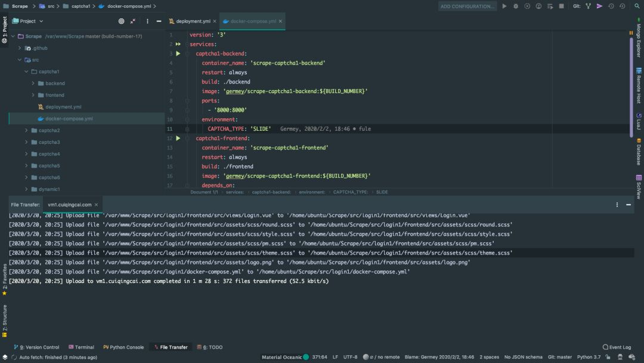Click the Run button in the toolbar
The image size is (644, 363).
tap(504, 6)
